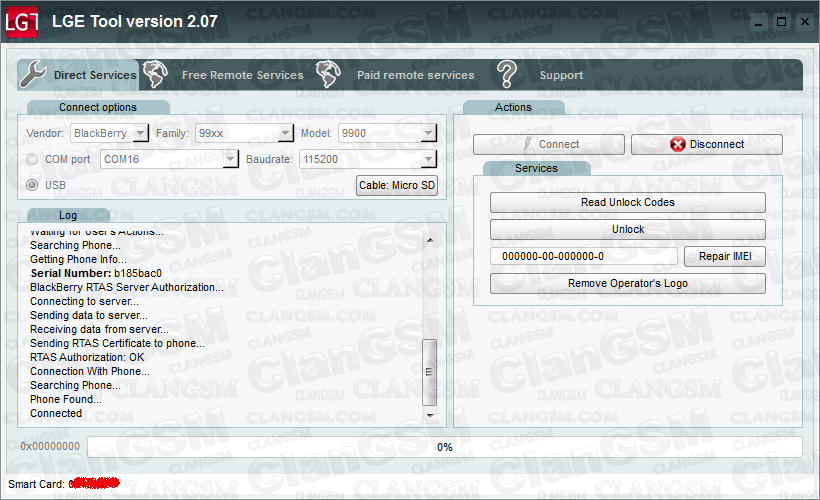Viewport: 820px width, 500px height.
Task: Minimize the LGE Tool window
Action: 758,22
